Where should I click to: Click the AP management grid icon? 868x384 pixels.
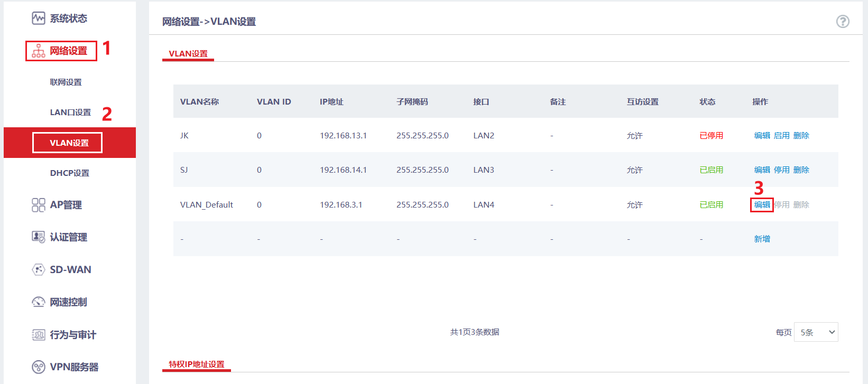tap(39, 205)
